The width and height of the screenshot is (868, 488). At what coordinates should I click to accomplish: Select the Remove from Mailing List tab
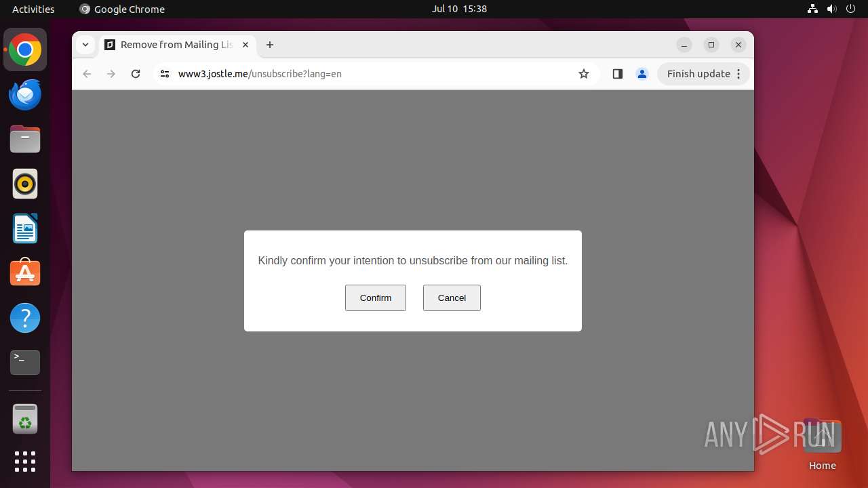(x=178, y=45)
